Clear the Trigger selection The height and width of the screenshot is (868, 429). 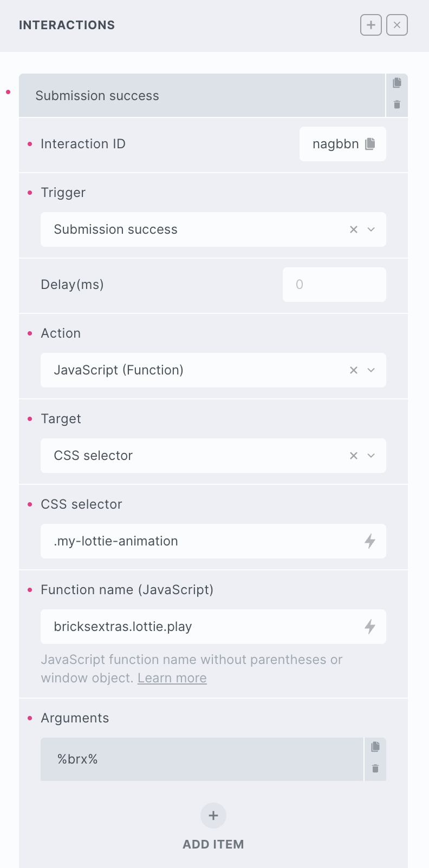point(354,229)
